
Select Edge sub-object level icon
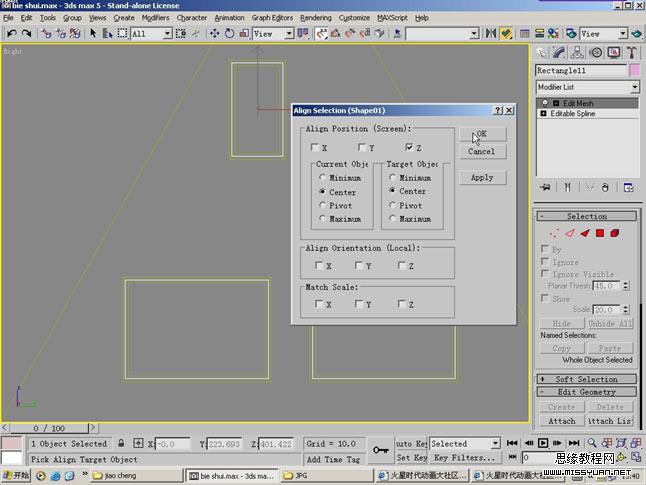tap(570, 233)
